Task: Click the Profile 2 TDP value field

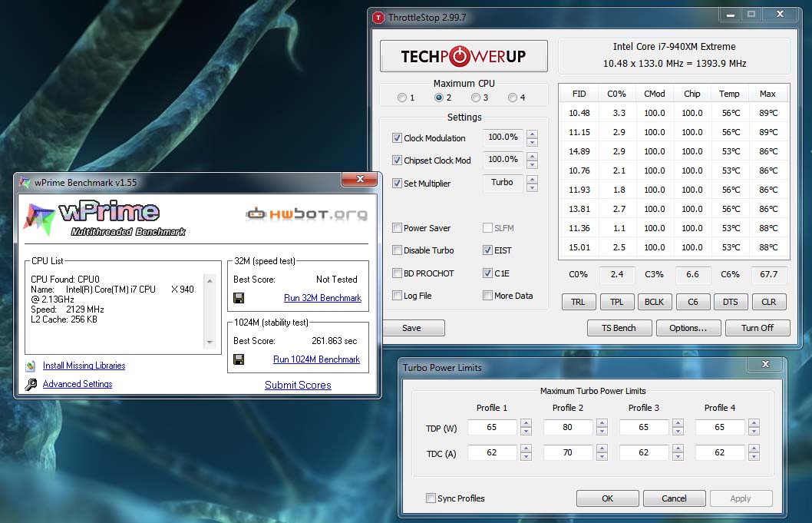Action: click(568, 427)
